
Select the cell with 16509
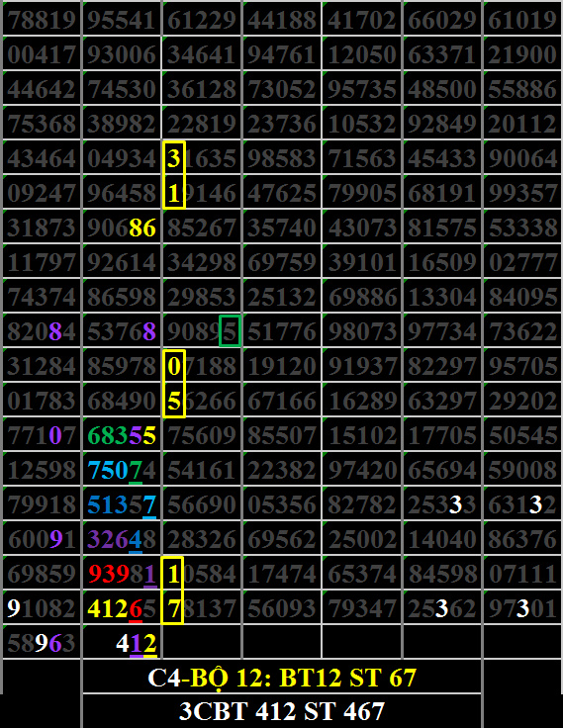point(442,261)
